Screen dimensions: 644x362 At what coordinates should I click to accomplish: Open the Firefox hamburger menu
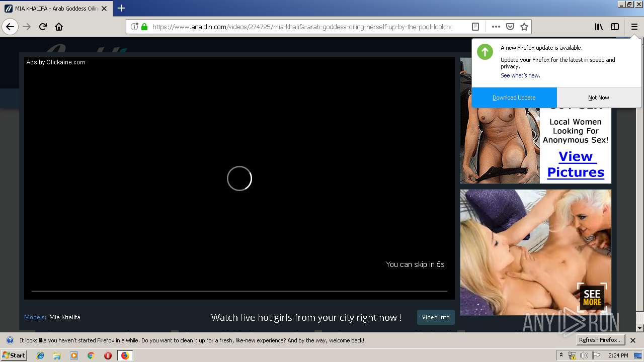pyautogui.click(x=634, y=27)
